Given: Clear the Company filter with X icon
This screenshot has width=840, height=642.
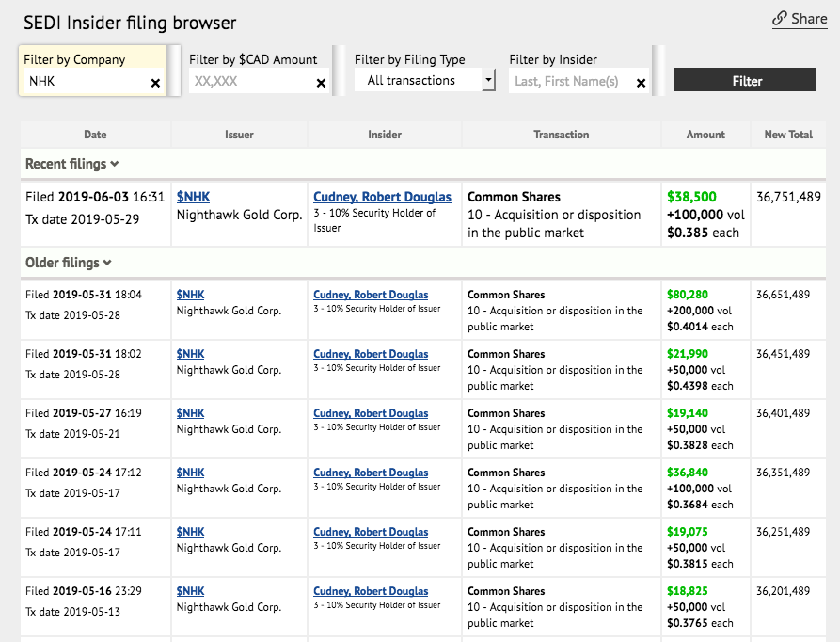Looking at the screenshot, I should click(155, 83).
